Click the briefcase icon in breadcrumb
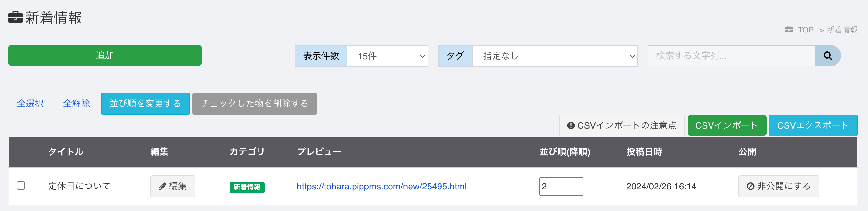Image resolution: width=868 pixels, height=211 pixels. click(789, 30)
